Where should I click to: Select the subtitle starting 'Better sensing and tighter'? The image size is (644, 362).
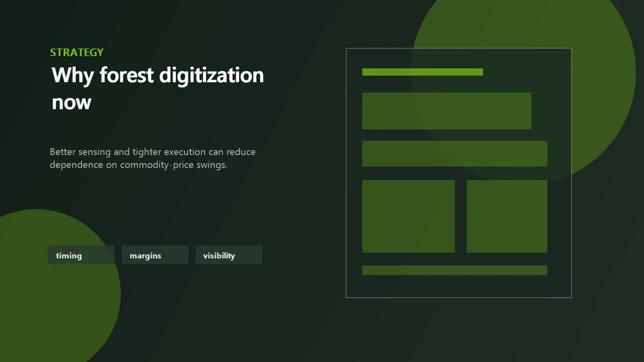tap(153, 158)
